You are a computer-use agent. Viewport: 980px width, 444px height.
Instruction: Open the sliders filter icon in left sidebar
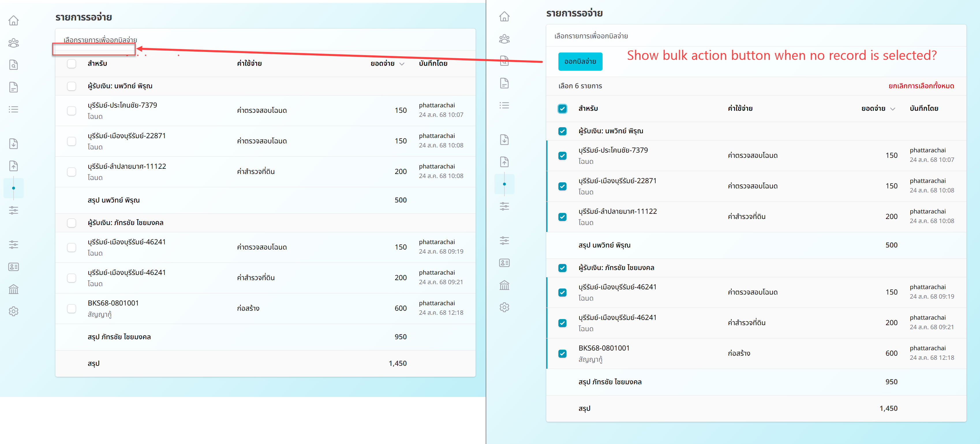coord(14,210)
